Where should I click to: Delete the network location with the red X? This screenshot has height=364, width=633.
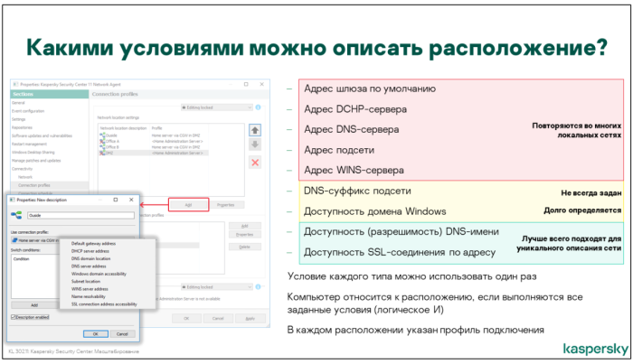pos(255,163)
